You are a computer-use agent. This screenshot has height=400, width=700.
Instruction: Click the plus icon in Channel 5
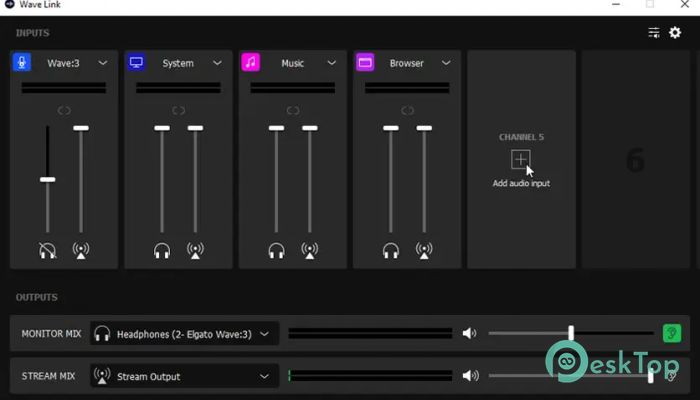tap(521, 159)
